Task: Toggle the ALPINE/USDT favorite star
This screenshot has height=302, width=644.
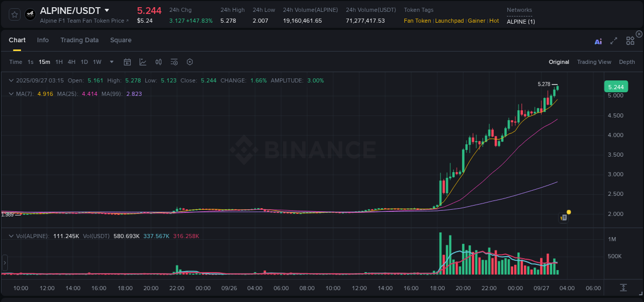Action: 14,14
